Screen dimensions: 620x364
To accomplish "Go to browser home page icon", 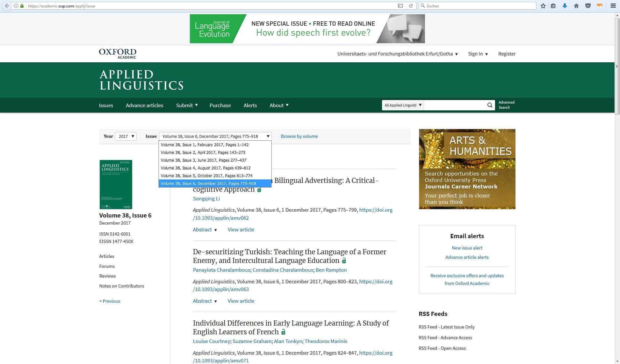I will pyautogui.click(x=576, y=6).
